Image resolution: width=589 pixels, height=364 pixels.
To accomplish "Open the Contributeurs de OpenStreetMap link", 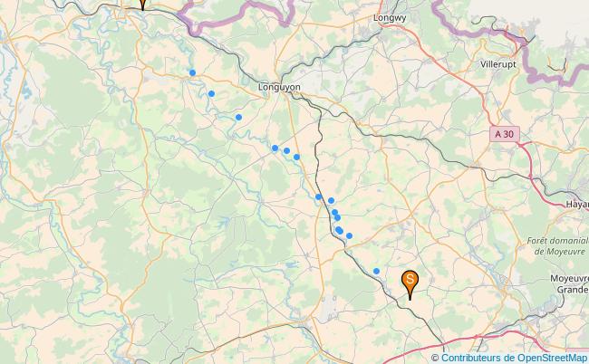I will (x=514, y=358).
